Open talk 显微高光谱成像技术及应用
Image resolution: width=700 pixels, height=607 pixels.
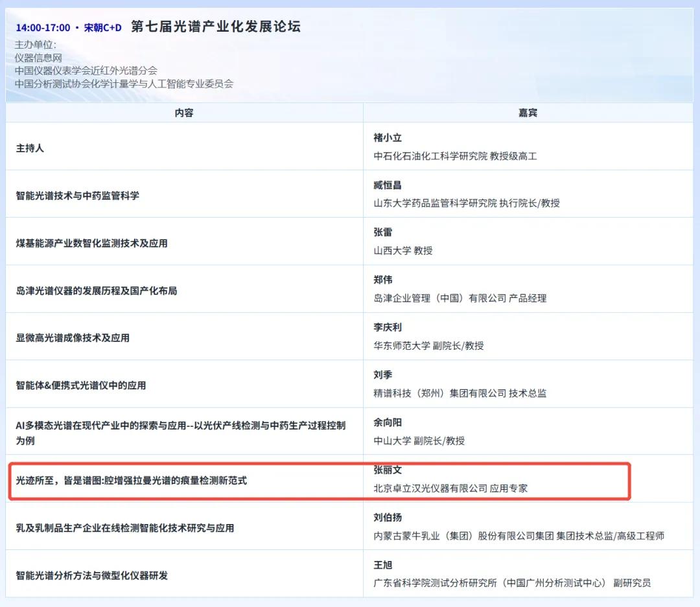click(73, 338)
